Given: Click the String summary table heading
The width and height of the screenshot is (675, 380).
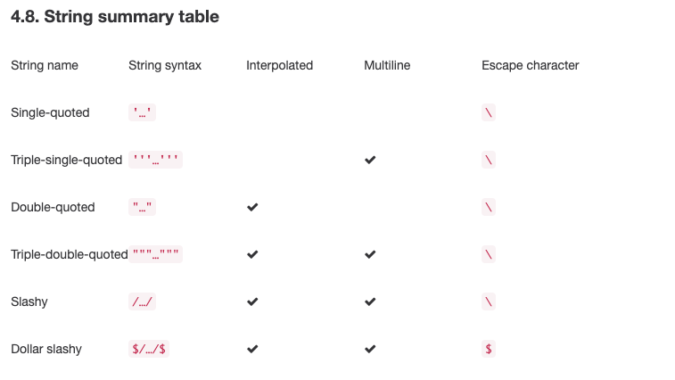Looking at the screenshot, I should tap(115, 17).
